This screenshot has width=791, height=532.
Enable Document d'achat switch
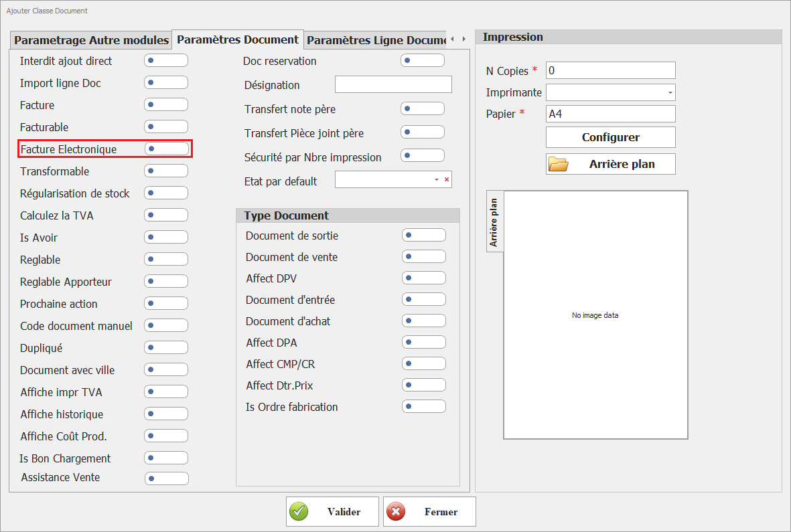tap(424, 321)
